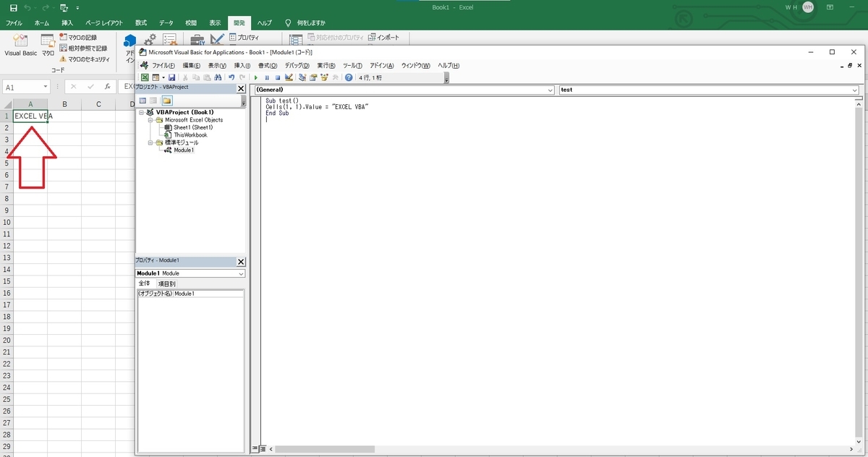The width and height of the screenshot is (868, 457).
Task: Open VBA 実行(R) menu
Action: point(326,66)
